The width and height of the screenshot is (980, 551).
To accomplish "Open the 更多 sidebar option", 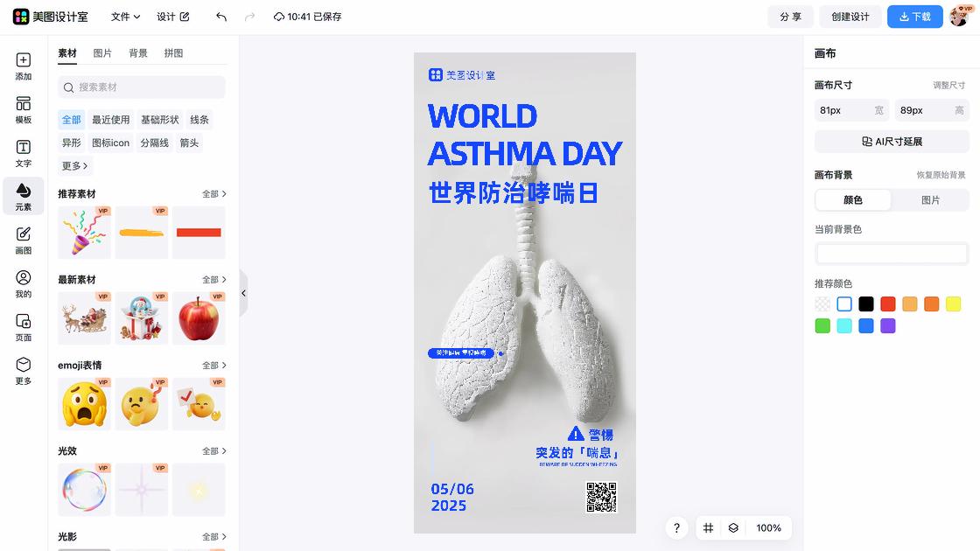I will click(23, 371).
